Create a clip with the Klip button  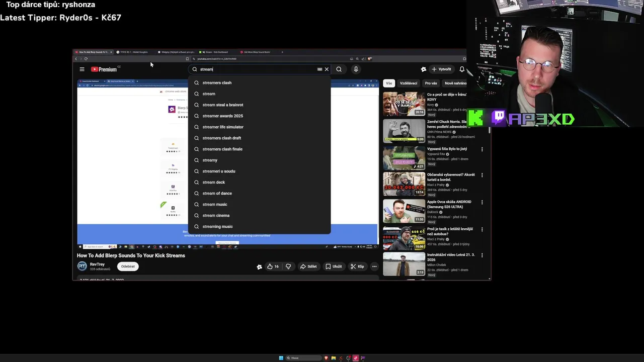pyautogui.click(x=357, y=266)
